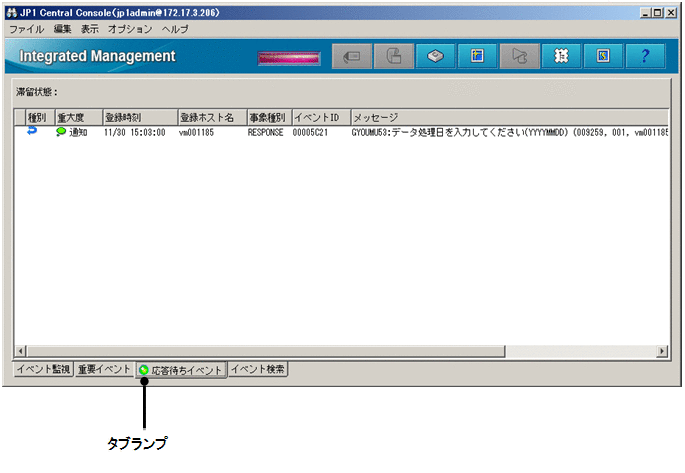
Task: Click the event ID 00005C21 cell
Action: pos(310,132)
